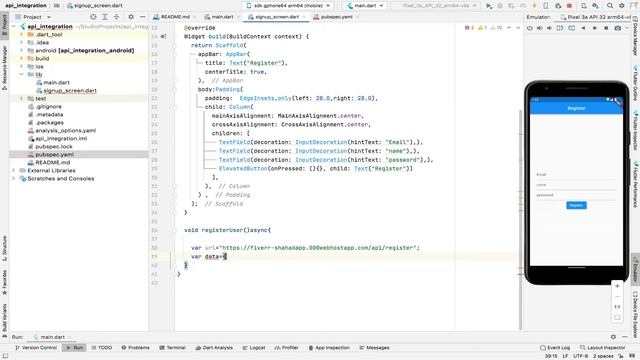This screenshot has width=640, height=360.
Task: Toggle Build Variants side tab
Action: (x=4, y=320)
